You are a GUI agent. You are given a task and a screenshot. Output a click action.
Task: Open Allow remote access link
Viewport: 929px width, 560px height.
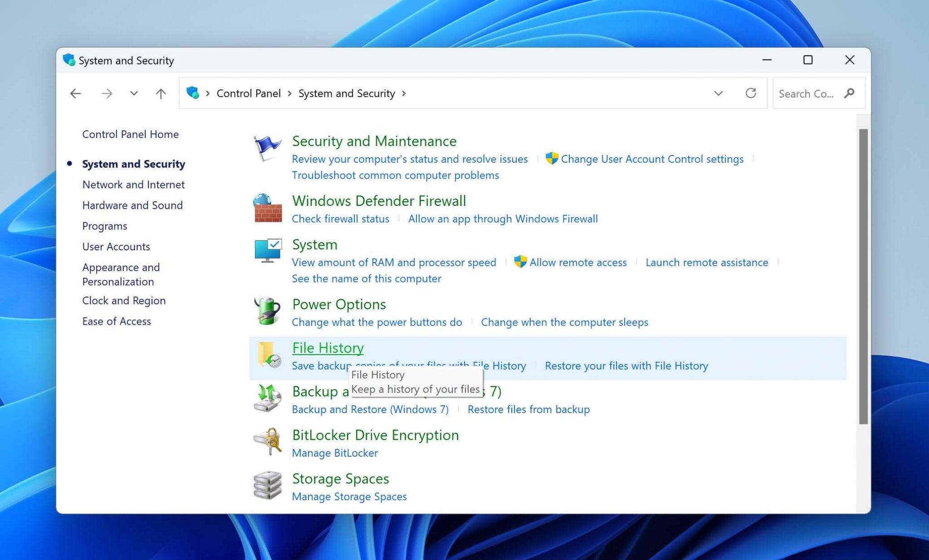point(578,263)
